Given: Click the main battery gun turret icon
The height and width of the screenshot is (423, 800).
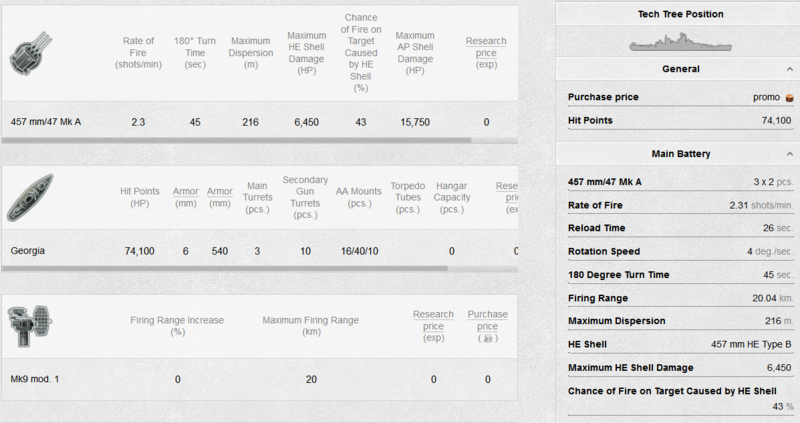Looking at the screenshot, I should tap(27, 52).
